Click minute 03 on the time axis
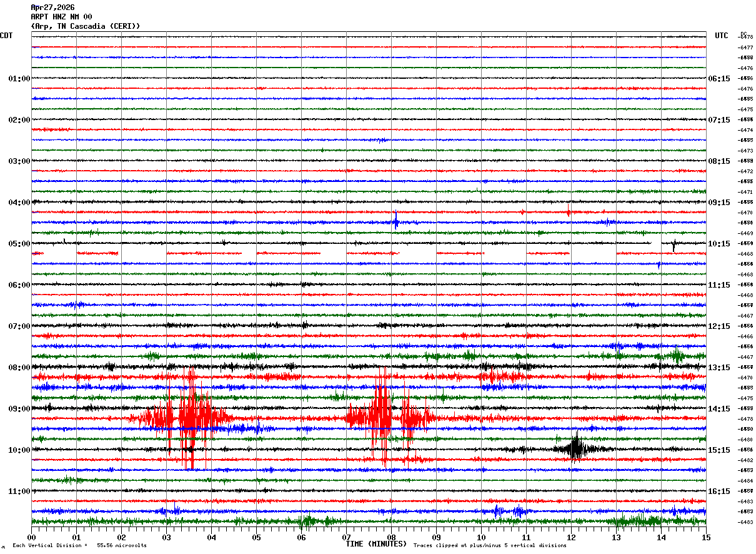Viewport: 756px width, 554px height. point(166,537)
